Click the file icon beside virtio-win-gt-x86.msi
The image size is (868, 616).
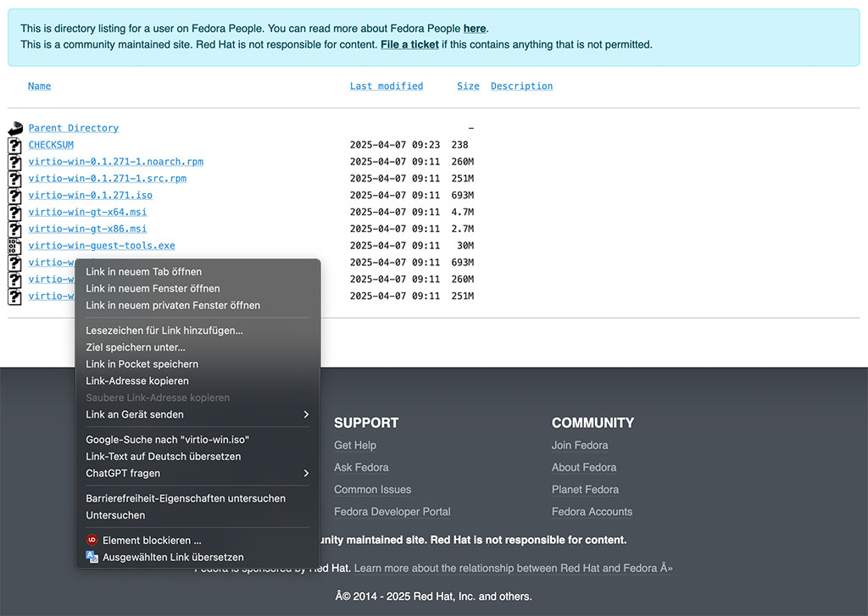tap(15, 229)
